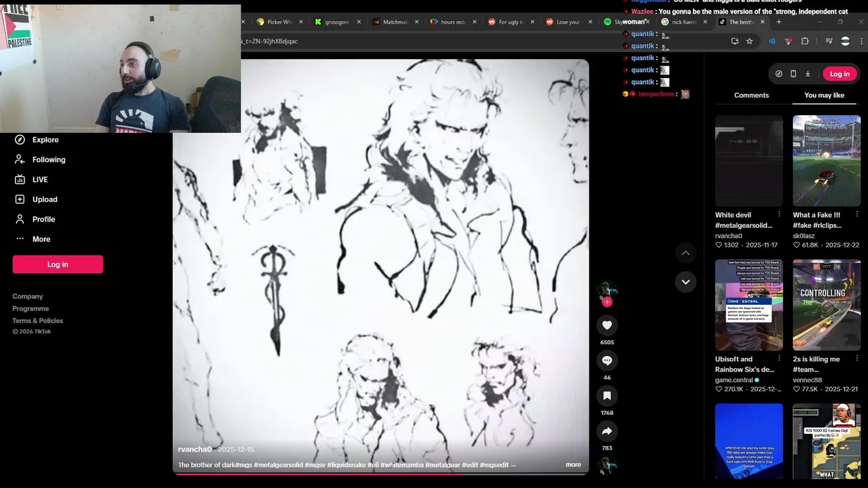Screen dimensions: 868x488
Task: Open a new browser tab with plus
Action: pyautogui.click(x=778, y=22)
